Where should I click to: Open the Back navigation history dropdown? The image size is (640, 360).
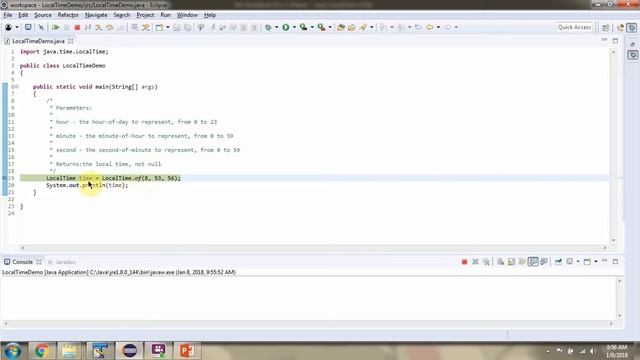tap(438, 27)
